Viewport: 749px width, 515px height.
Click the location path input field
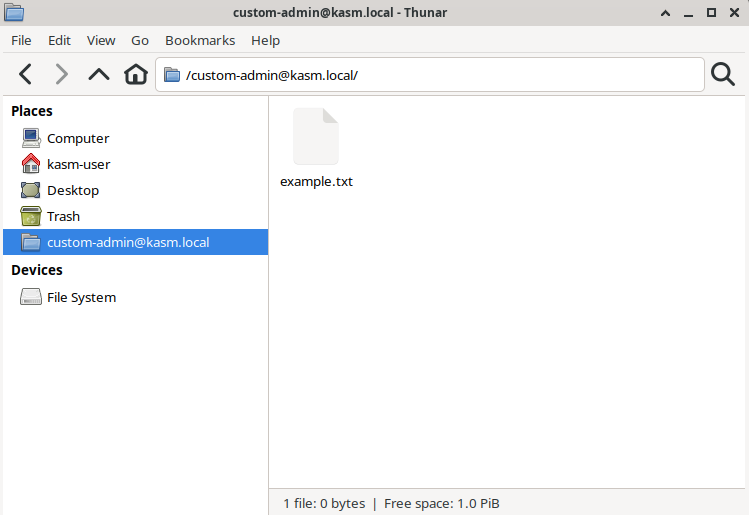pyautogui.click(x=440, y=75)
